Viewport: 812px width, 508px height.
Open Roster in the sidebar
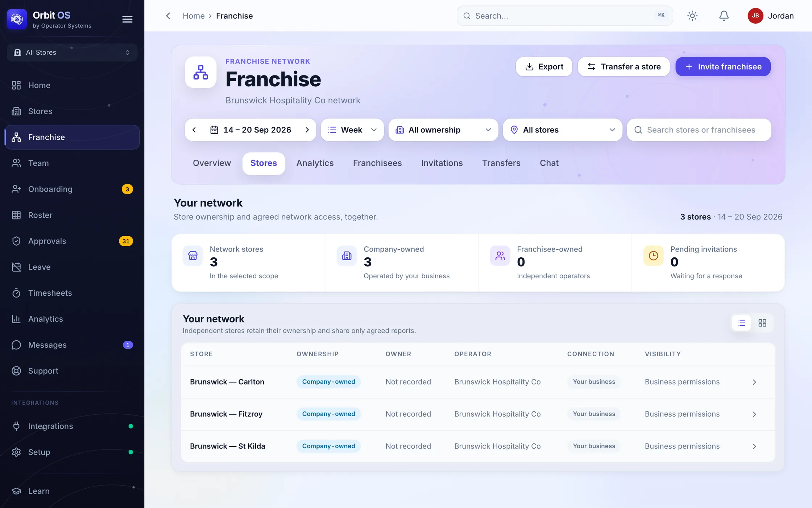(72, 215)
